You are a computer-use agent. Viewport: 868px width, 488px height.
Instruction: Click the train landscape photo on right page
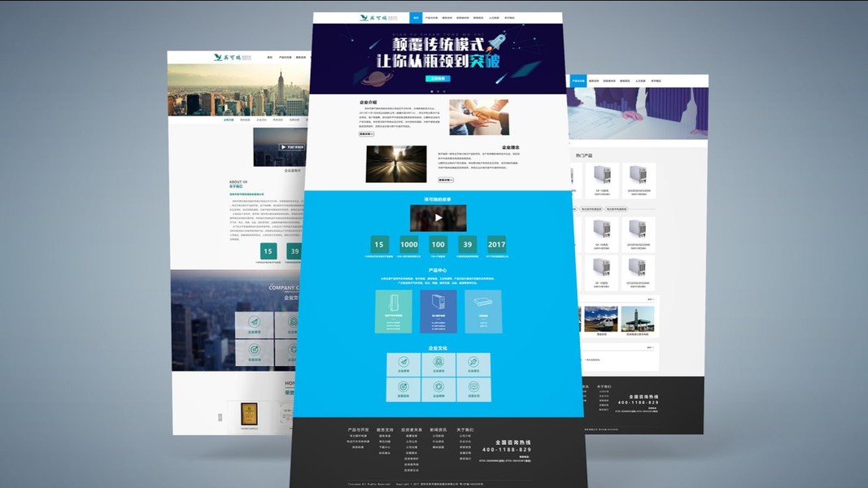click(600, 319)
